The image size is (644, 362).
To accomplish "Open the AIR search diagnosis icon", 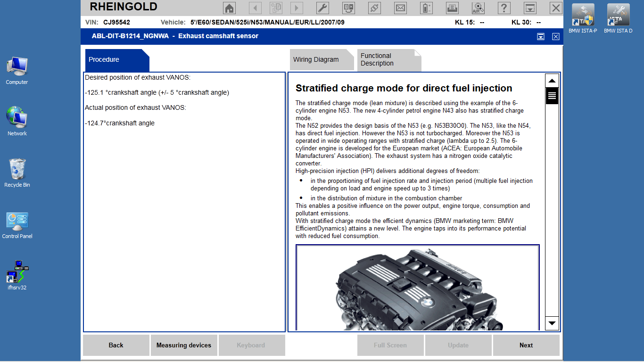I will (478, 8).
